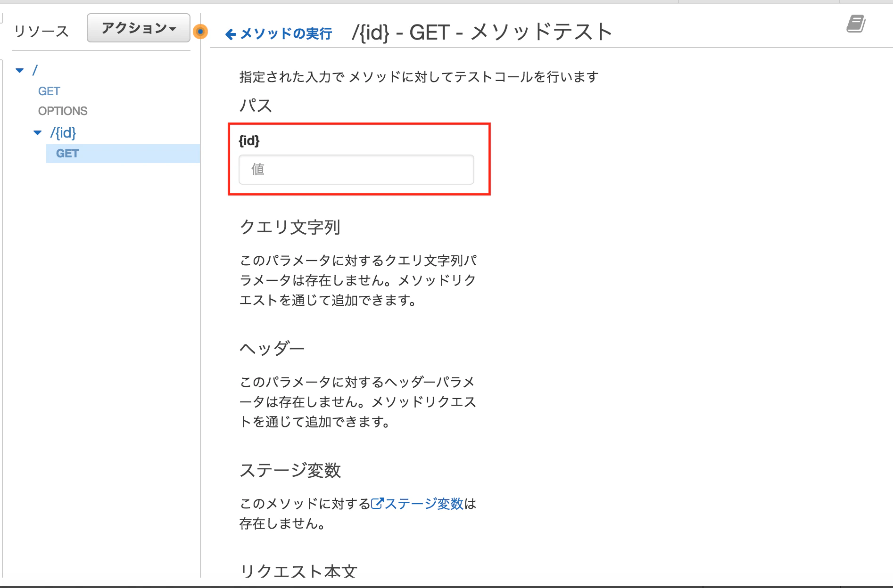The height and width of the screenshot is (588, 893).
Task: Select GET method under root resource
Action: pos(49,91)
